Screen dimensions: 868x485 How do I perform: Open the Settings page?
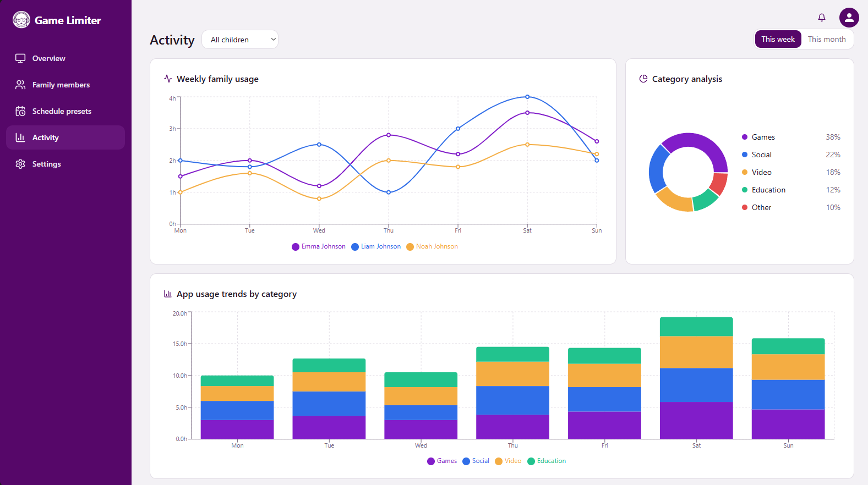[x=65, y=164]
